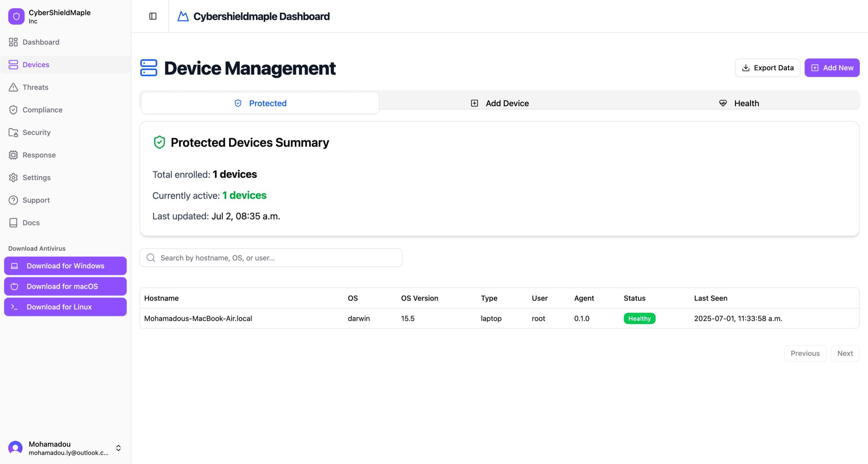Switch to the Health tab
Viewport: 868px width, 464px height.
click(x=739, y=103)
